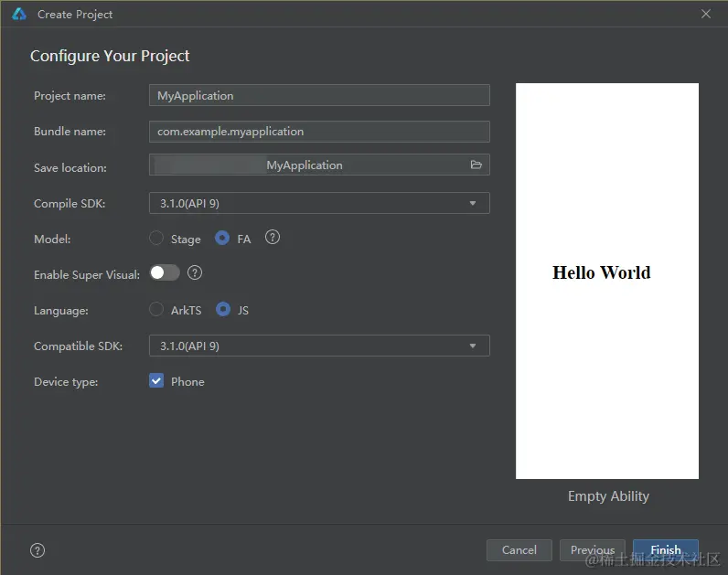The height and width of the screenshot is (575, 728).
Task: Click the help icon beside Model options
Action: tap(272, 238)
